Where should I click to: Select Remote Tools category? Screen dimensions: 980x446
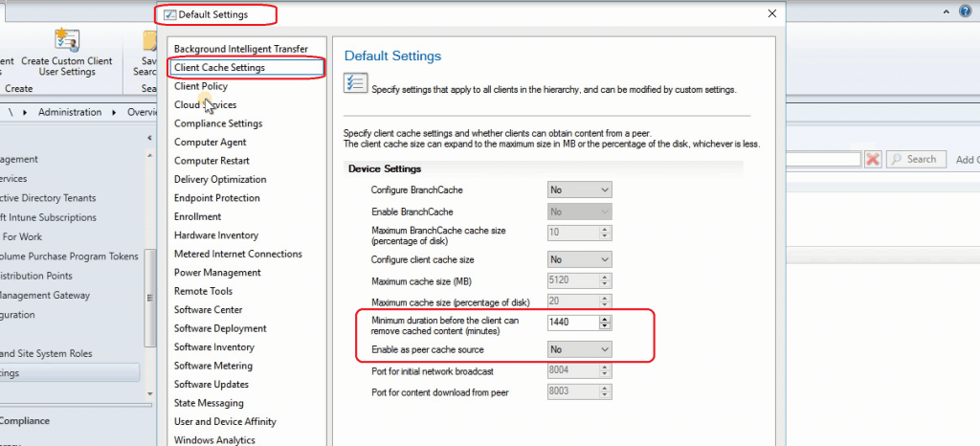pos(203,291)
